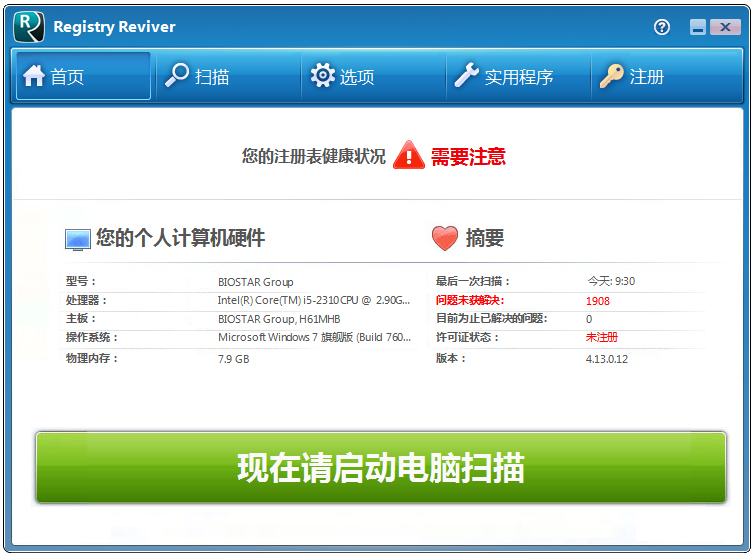The image size is (756, 556).
Task: Click the Registry Reviver title text
Action: [114, 27]
